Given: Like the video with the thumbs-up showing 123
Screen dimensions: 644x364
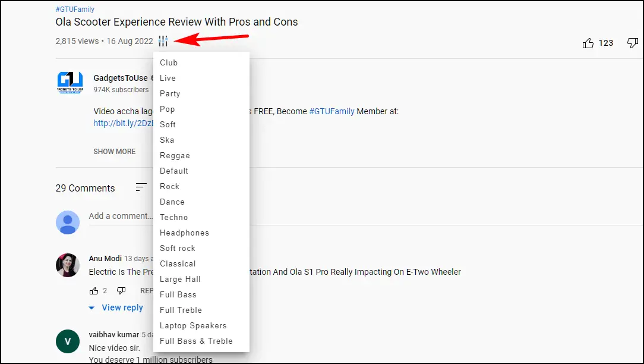Looking at the screenshot, I should (x=588, y=43).
